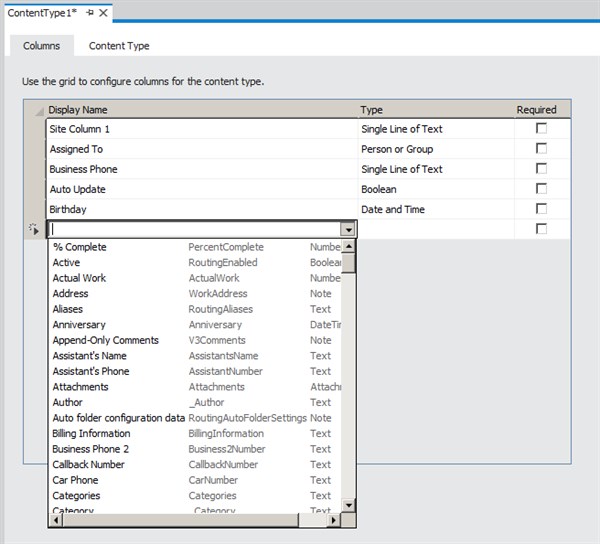The width and height of the screenshot is (600, 544).
Task: Select the Columns tab
Action: tap(42, 46)
